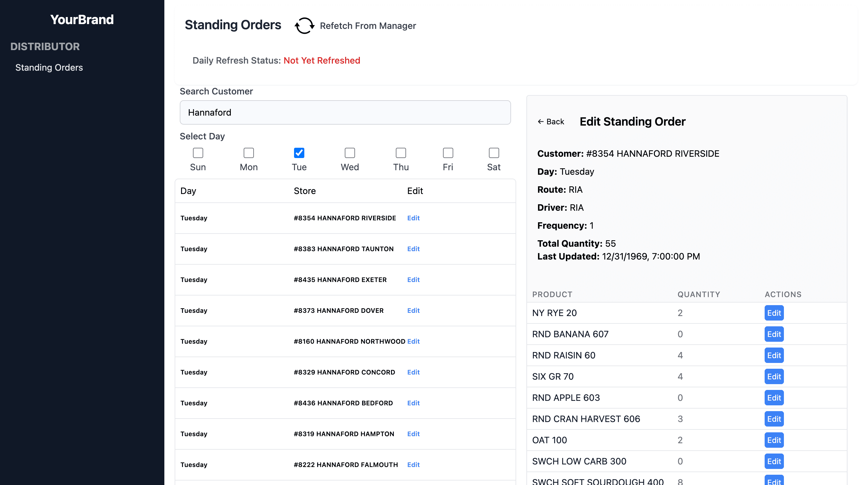Click the #8383 HANNAFORD TAUNTON store name
868x485 pixels.
point(343,249)
